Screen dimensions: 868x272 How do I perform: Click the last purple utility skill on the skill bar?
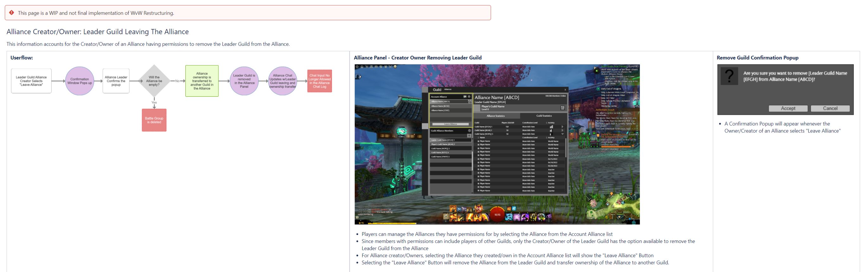(549, 217)
